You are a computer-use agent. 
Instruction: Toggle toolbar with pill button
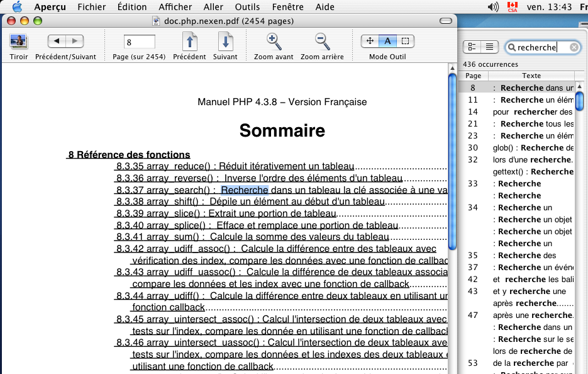pos(445,21)
